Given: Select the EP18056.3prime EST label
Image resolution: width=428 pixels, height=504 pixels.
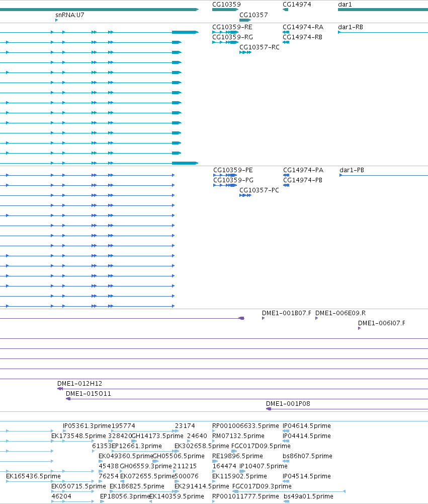Looking at the screenshot, I should tap(125, 496).
